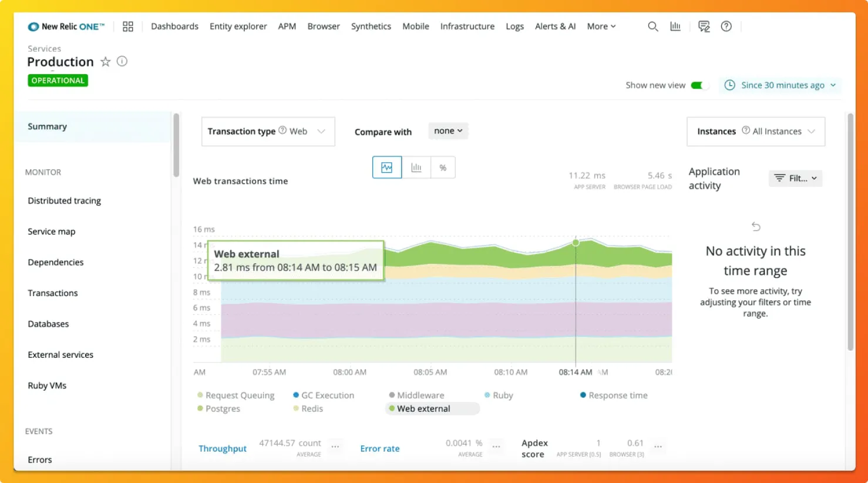Switch chart to bar histogram view
Screen dimensions: 868x483
(416, 167)
